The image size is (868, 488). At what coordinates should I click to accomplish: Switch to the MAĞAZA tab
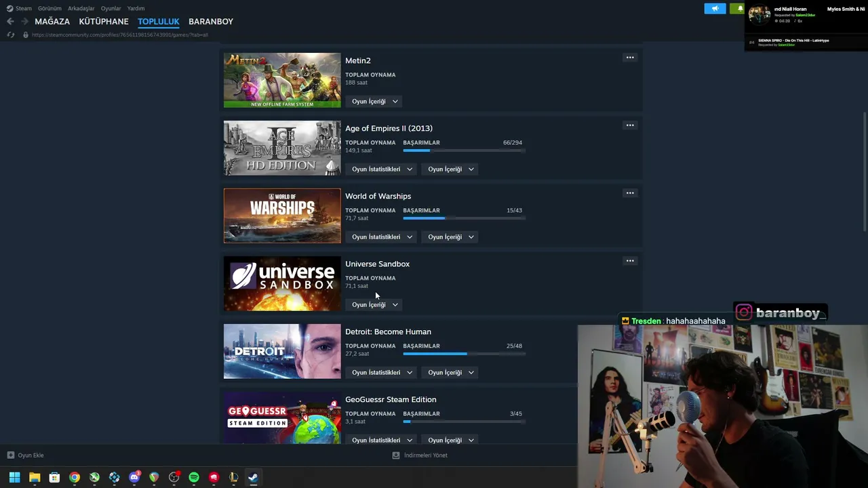52,22
